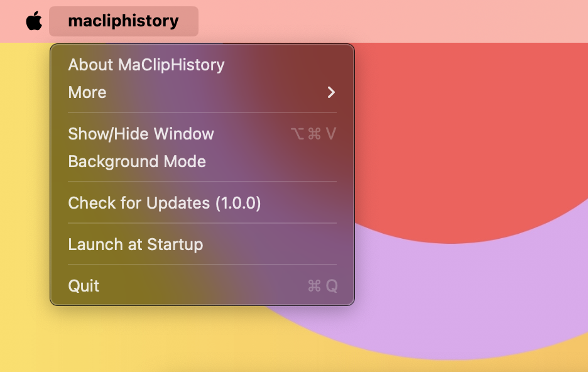Click the highlighted macliphistory title
Image resolution: width=588 pixels, height=372 pixels.
pos(123,20)
